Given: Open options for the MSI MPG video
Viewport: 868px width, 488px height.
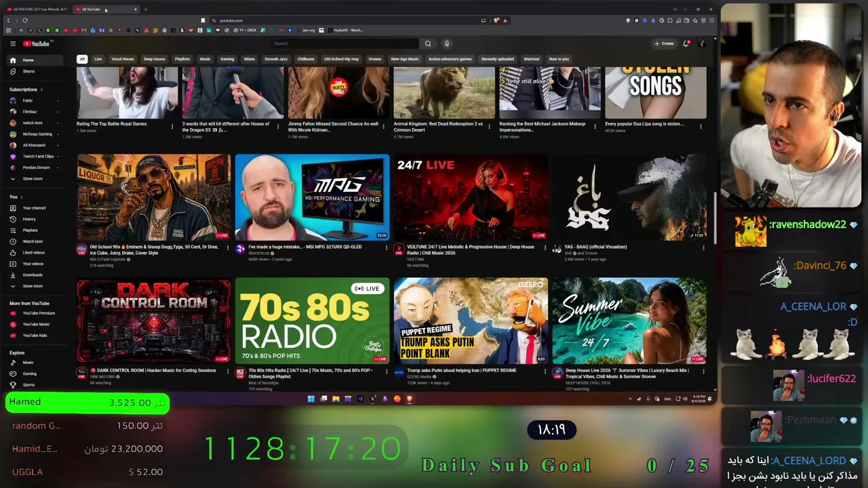Looking at the screenshot, I should coord(387,248).
